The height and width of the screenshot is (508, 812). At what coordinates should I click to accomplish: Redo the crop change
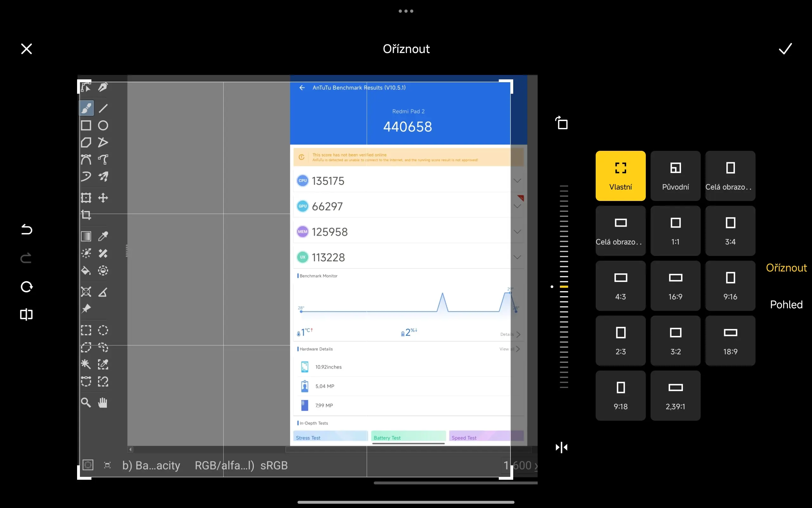point(27,258)
